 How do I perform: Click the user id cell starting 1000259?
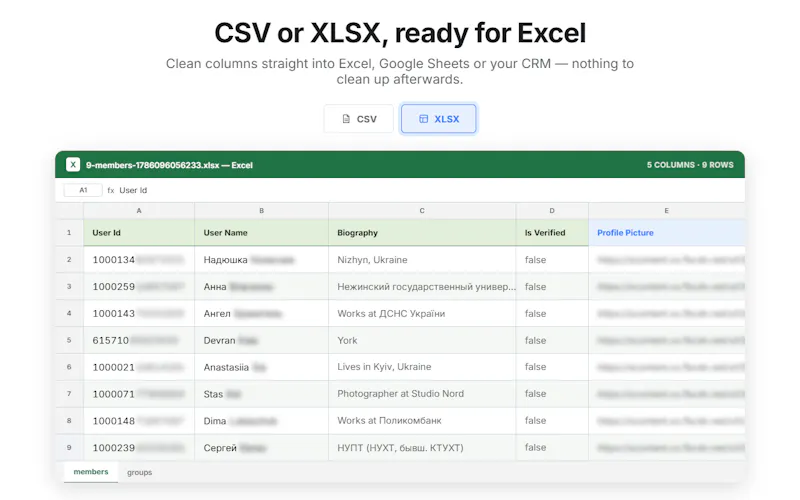tap(139, 287)
